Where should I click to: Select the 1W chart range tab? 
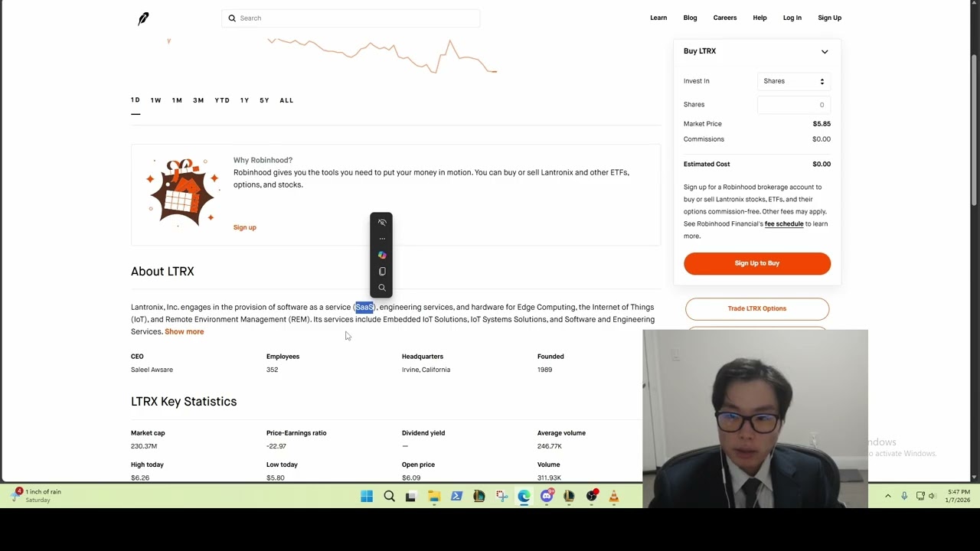[x=155, y=100]
